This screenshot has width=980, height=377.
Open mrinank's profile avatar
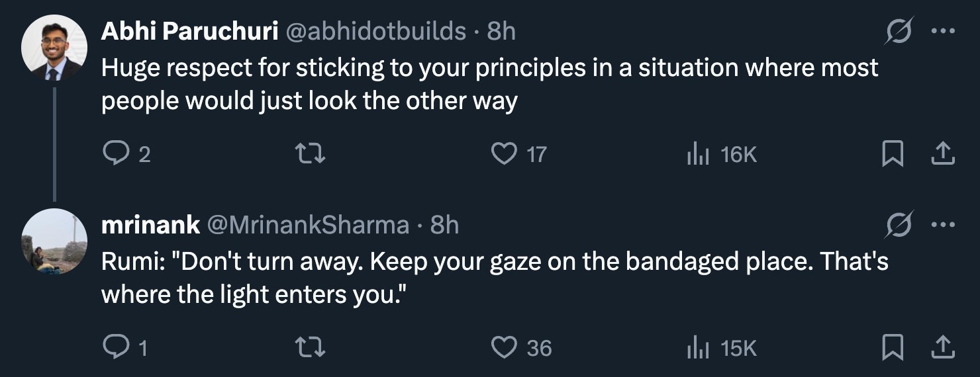point(54,241)
